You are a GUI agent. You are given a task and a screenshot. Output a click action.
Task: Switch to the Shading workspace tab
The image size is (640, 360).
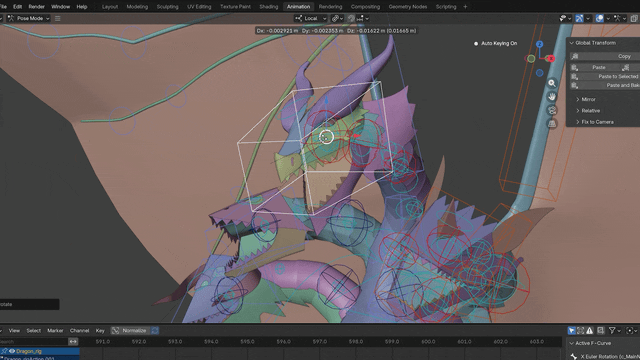(x=269, y=7)
